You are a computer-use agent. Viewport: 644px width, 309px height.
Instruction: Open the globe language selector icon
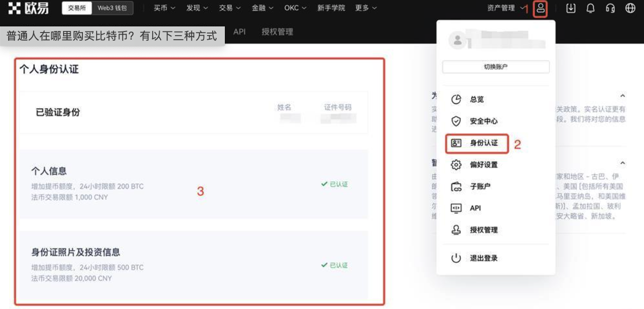(x=630, y=9)
